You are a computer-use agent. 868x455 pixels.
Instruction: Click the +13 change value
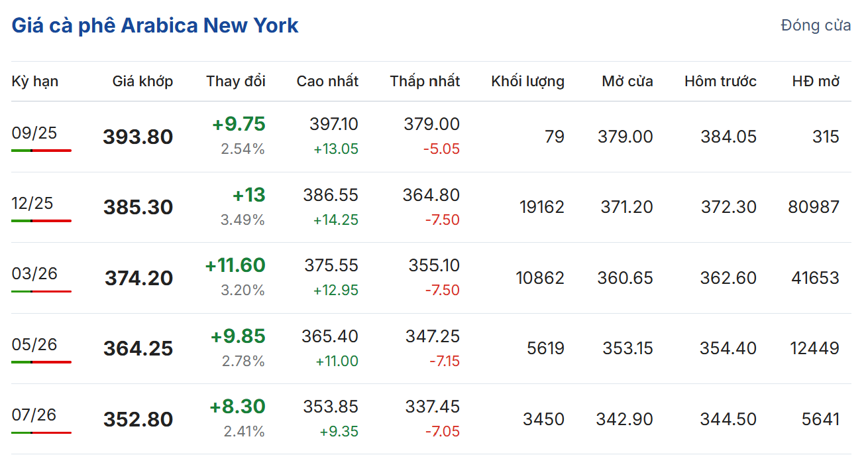point(248,195)
